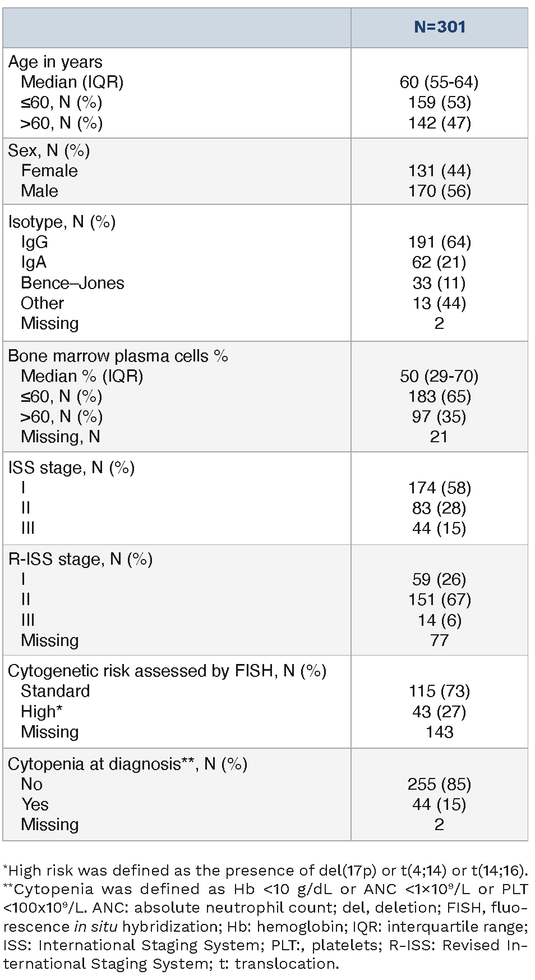Viewport: 535px width, 980px height.
Task: Click the N=301 column header
Action: [x=439, y=27]
